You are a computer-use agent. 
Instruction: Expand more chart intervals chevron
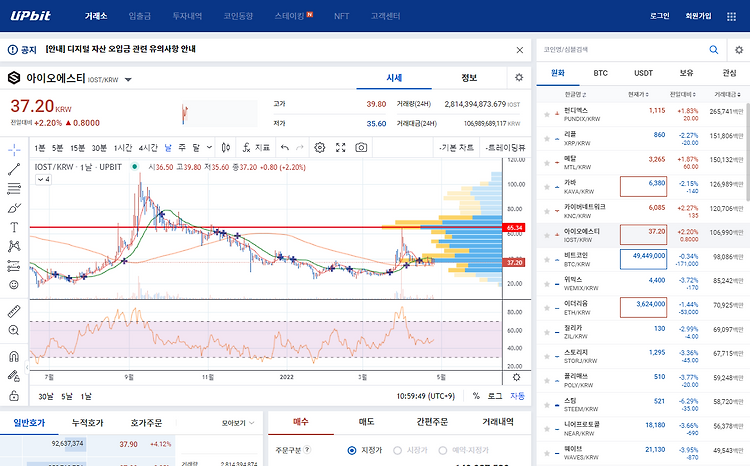[x=210, y=148]
